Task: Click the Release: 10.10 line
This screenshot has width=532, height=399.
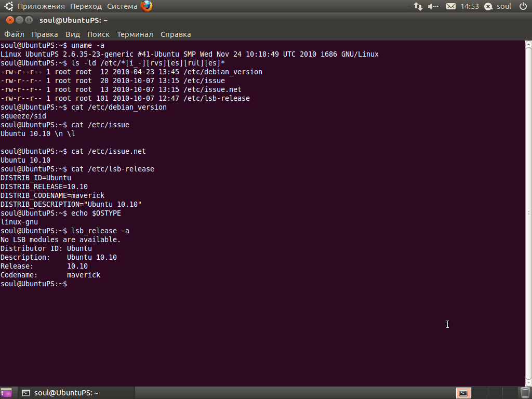Action: (x=44, y=266)
